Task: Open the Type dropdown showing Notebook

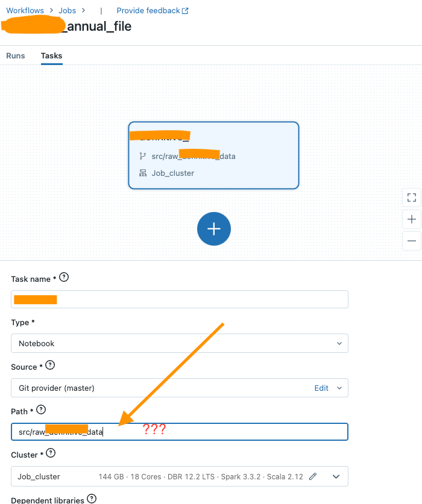Action: coord(179,343)
